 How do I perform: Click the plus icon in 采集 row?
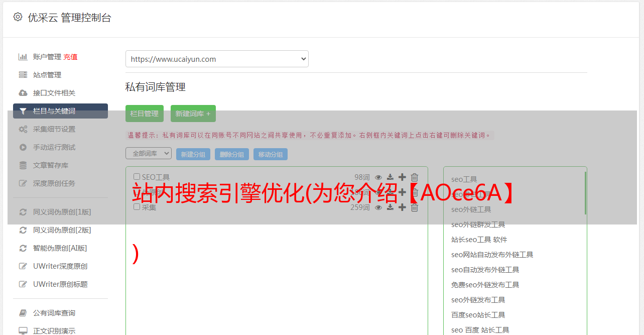click(402, 207)
